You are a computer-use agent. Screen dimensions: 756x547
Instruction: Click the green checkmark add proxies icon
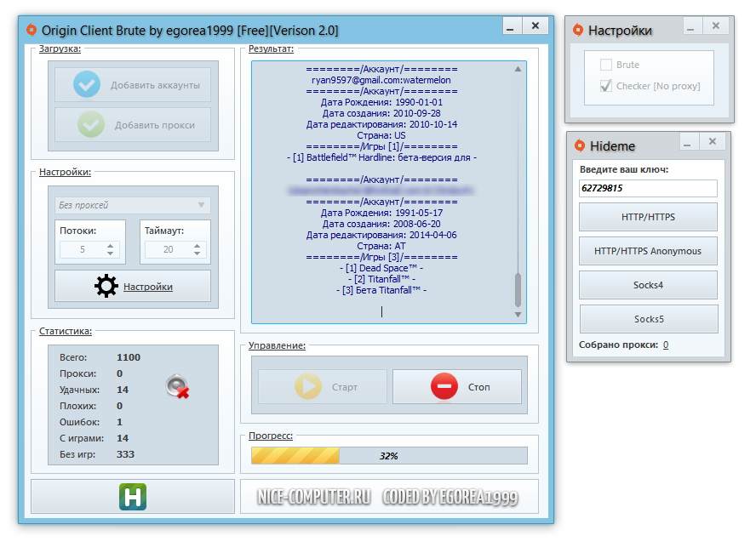[90, 124]
